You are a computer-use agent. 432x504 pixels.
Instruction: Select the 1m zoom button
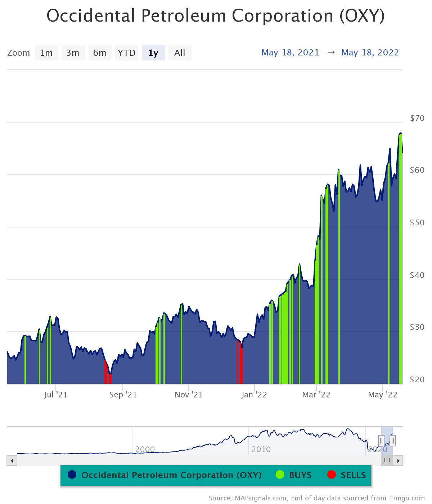tap(47, 53)
